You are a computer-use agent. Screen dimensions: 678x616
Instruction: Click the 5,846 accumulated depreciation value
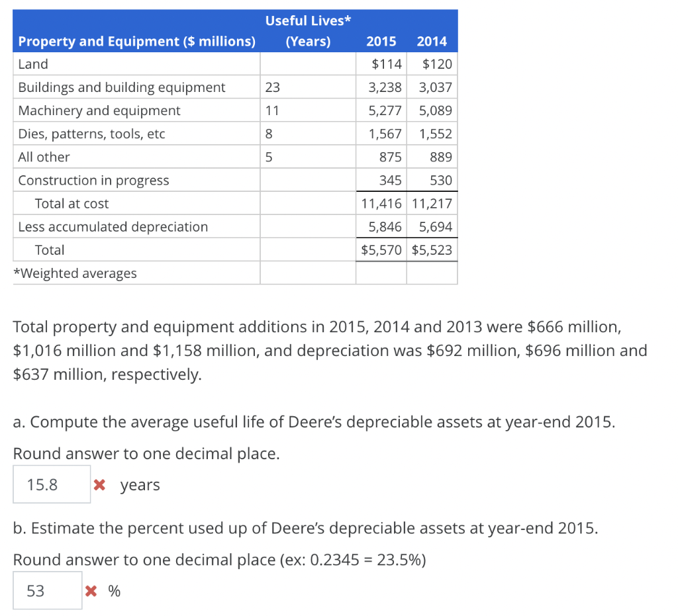(386, 226)
